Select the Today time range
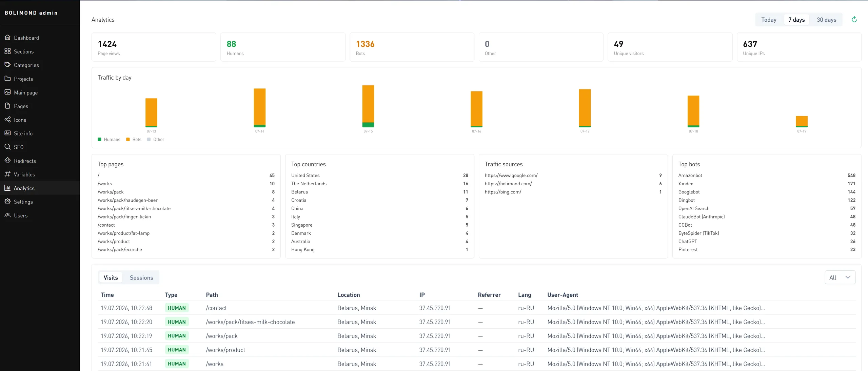 pyautogui.click(x=769, y=20)
